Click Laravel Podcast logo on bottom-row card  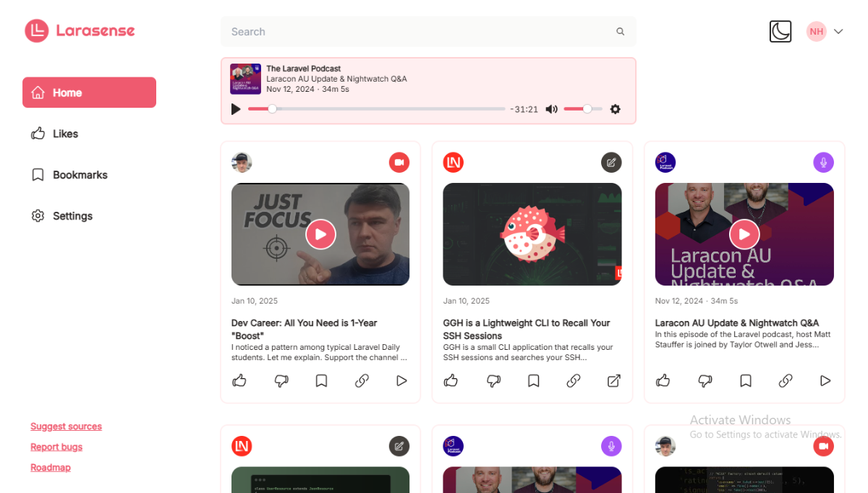[x=454, y=446]
